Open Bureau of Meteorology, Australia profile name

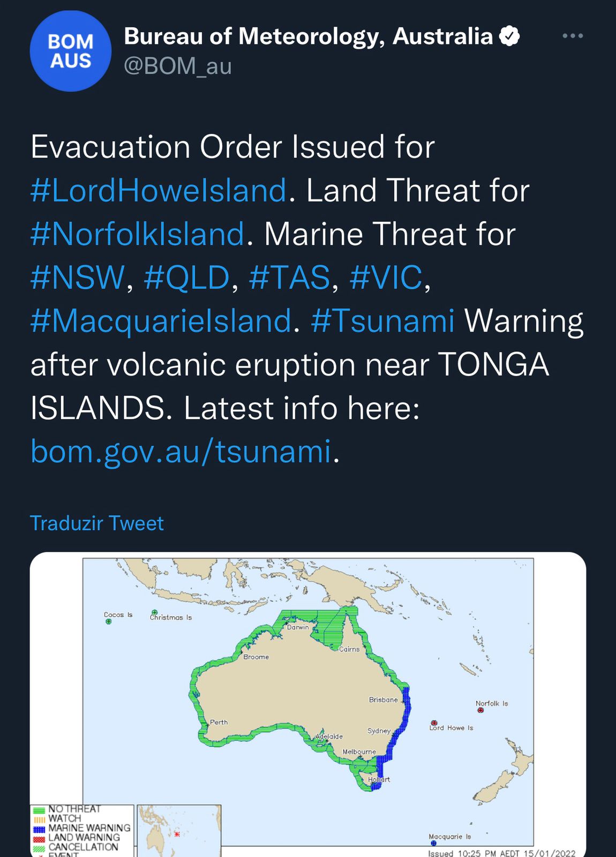coord(308,36)
